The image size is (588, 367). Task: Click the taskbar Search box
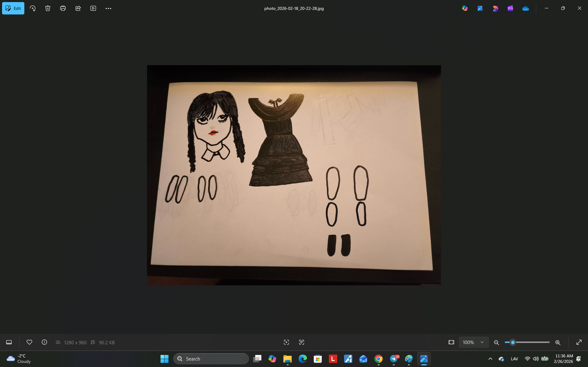pyautogui.click(x=211, y=359)
